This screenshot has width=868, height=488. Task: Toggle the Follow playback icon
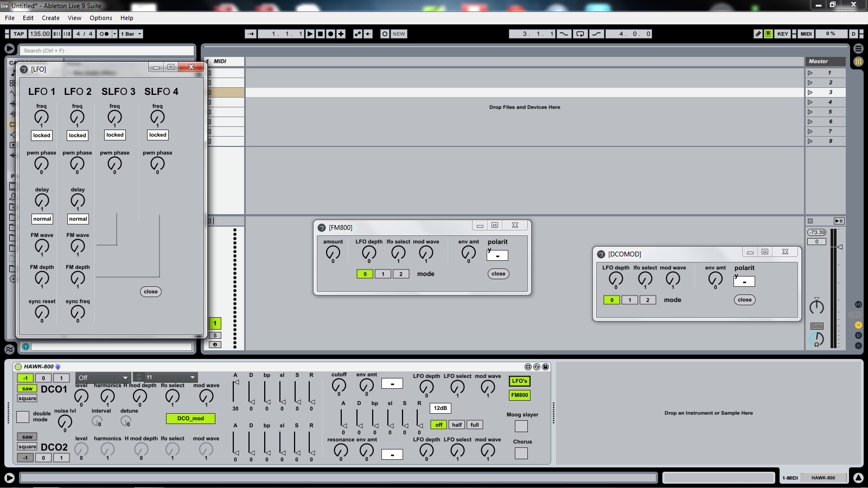point(251,34)
